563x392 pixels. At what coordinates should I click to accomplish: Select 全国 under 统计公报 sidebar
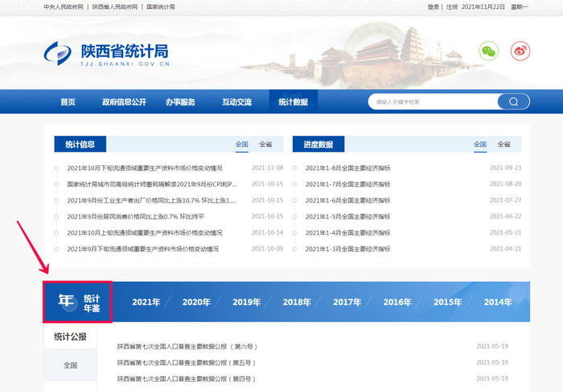click(71, 365)
